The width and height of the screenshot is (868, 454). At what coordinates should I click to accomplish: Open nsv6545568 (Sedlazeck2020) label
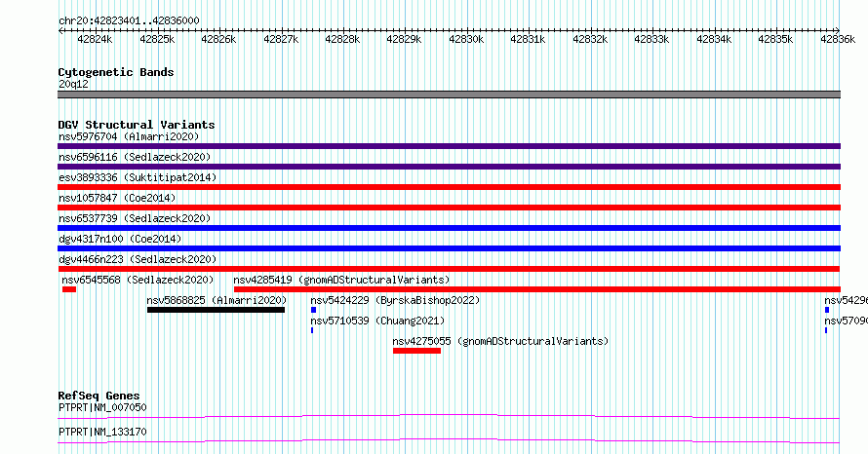[x=138, y=280]
